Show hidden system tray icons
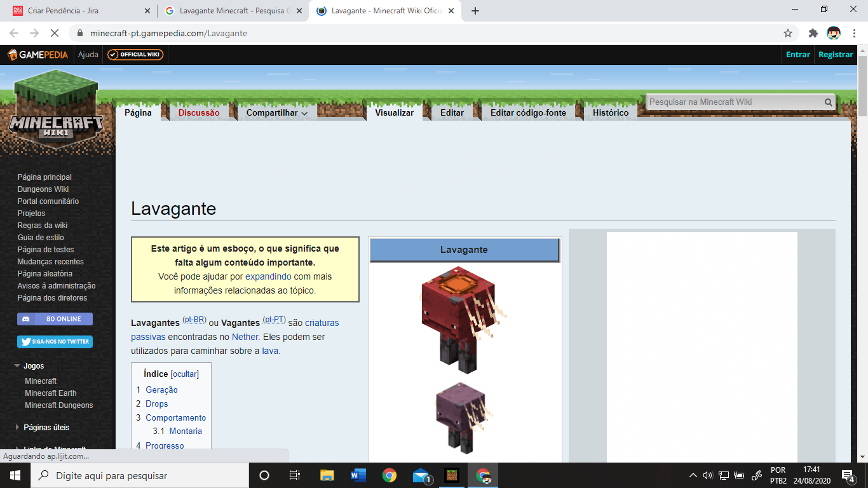 [693, 475]
